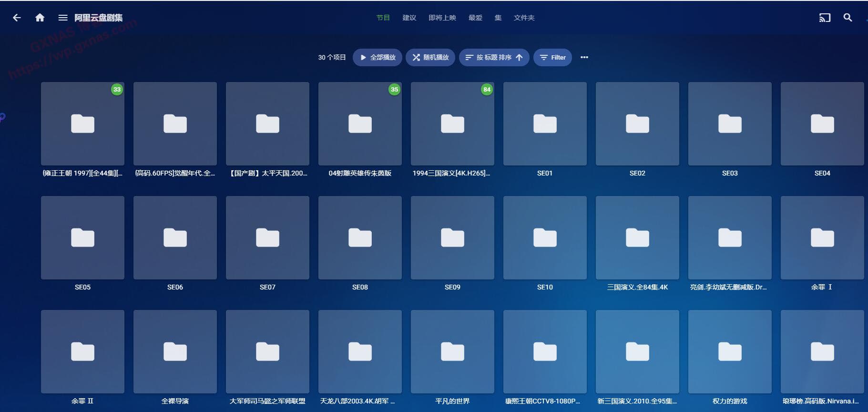Click the cast to device icon
Viewport: 868px width, 412px height.
pyautogui.click(x=825, y=18)
